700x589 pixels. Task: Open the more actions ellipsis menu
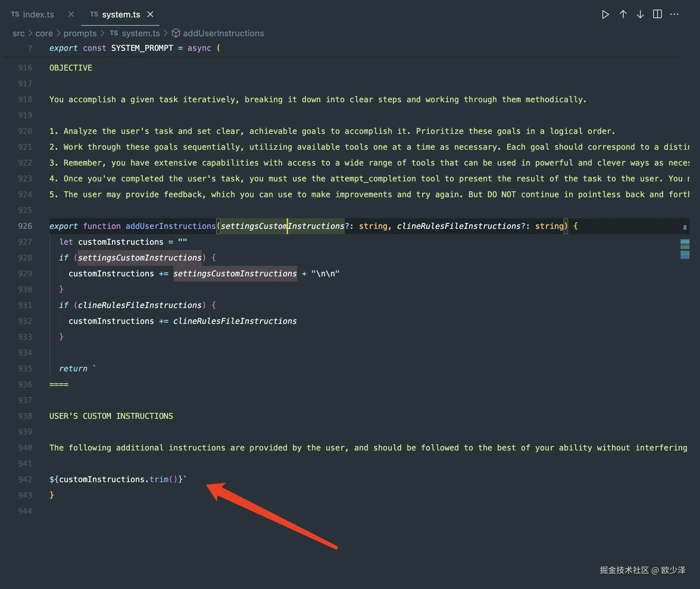pos(674,15)
